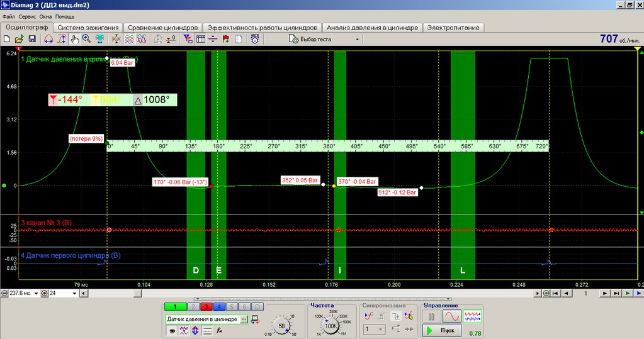The image size is (644, 339).
Task: Click the horizontal lines style icon
Action: (x=207, y=330)
